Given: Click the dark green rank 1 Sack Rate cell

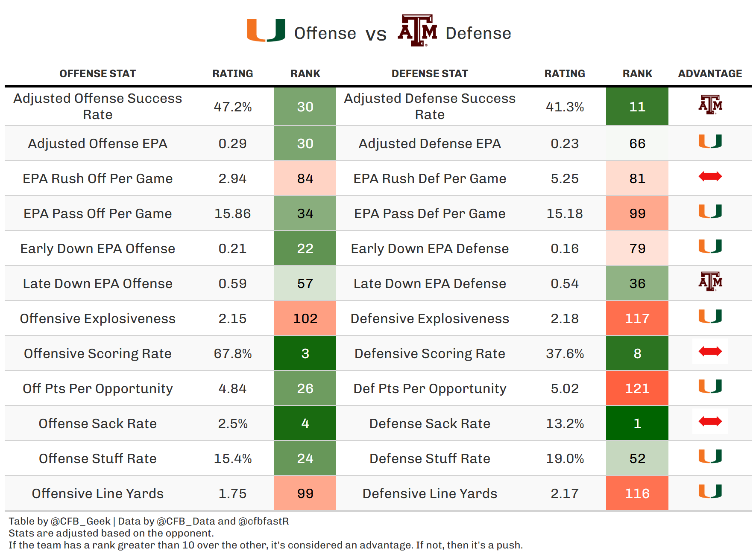Looking at the screenshot, I should pyautogui.click(x=637, y=423).
